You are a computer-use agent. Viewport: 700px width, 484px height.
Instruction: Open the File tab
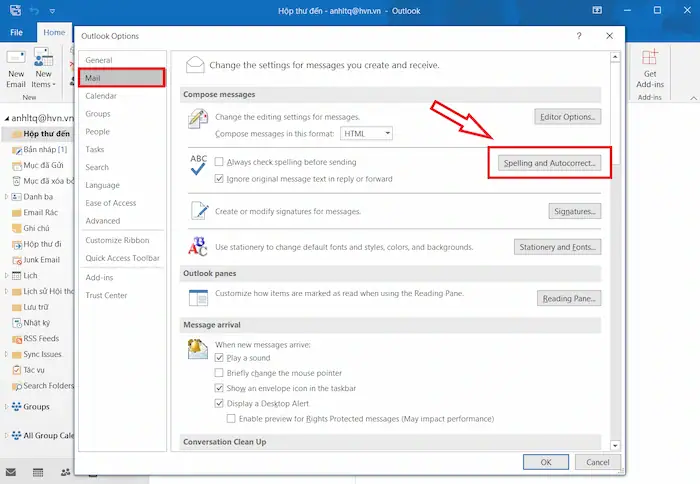tap(17, 33)
